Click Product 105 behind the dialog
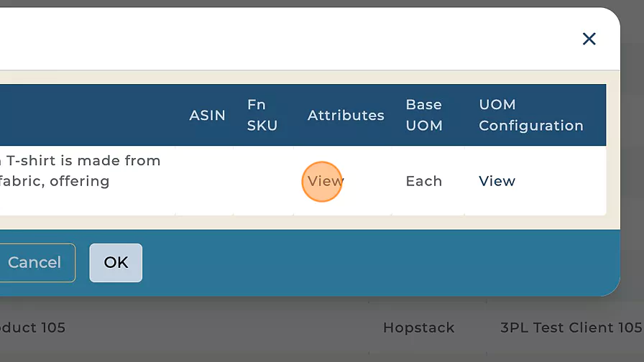The height and width of the screenshot is (362, 644). point(33,328)
